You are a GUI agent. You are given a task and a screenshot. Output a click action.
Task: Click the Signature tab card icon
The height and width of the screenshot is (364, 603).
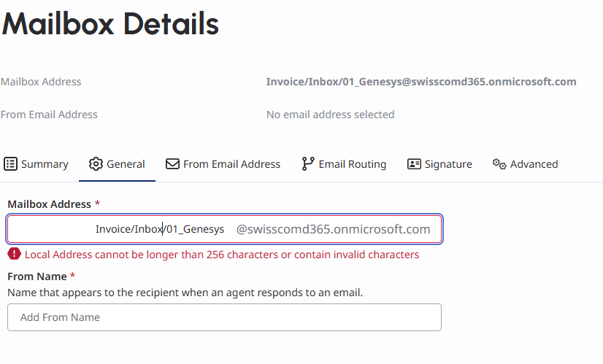point(414,164)
